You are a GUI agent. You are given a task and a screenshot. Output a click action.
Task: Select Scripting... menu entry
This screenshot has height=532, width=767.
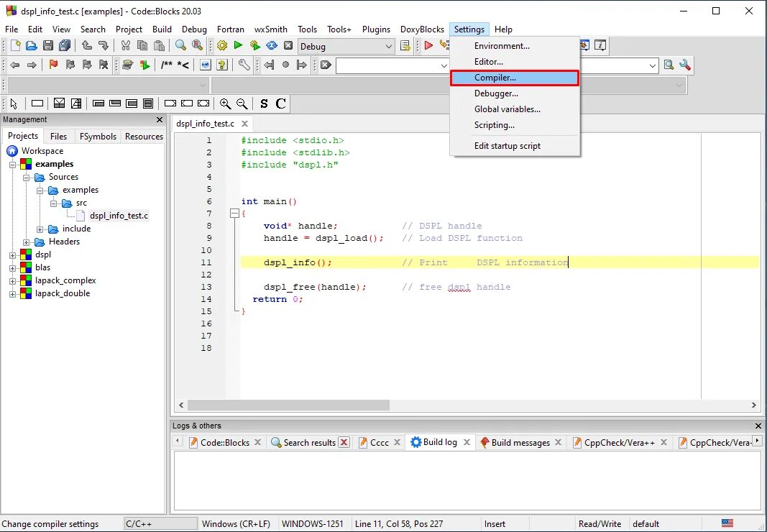tap(515, 125)
